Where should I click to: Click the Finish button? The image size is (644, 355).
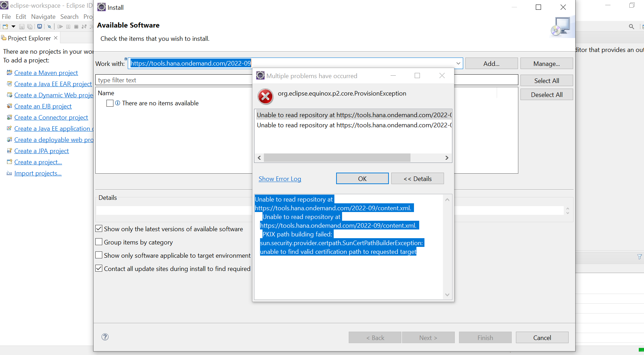(485, 338)
